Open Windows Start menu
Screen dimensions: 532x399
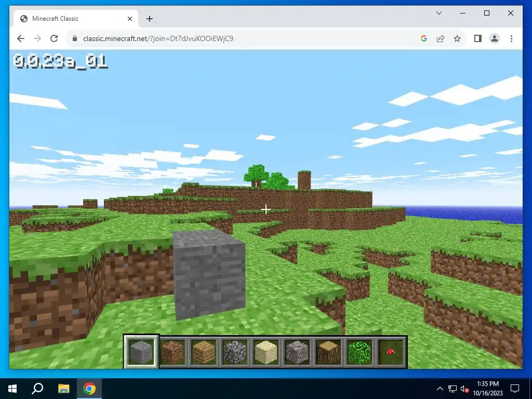[x=12, y=389]
